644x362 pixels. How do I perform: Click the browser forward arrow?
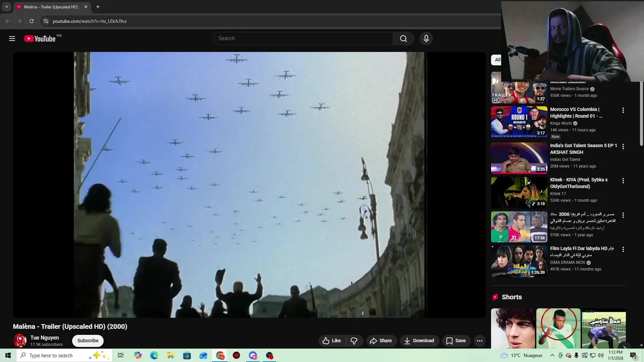(x=19, y=21)
